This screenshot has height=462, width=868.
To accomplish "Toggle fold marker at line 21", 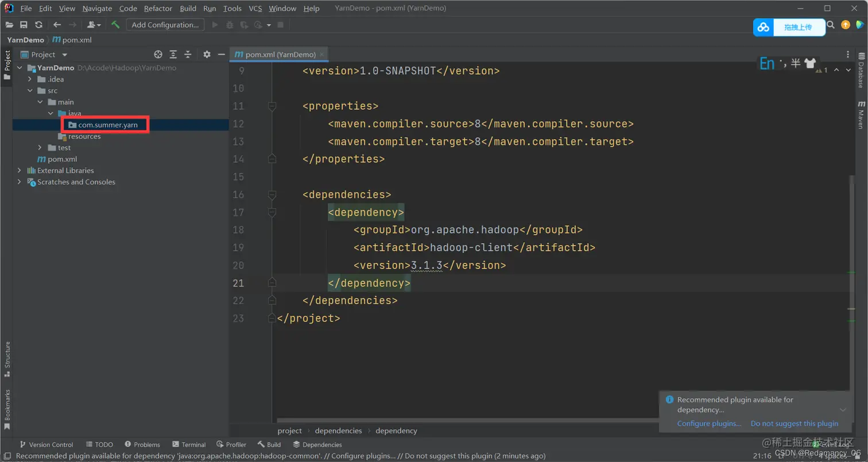I will [272, 283].
